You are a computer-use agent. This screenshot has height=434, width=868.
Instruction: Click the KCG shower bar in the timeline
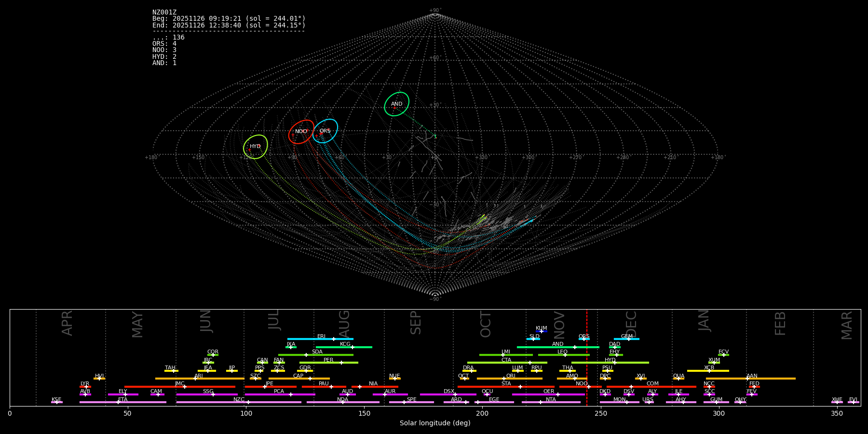pyautogui.click(x=344, y=347)
